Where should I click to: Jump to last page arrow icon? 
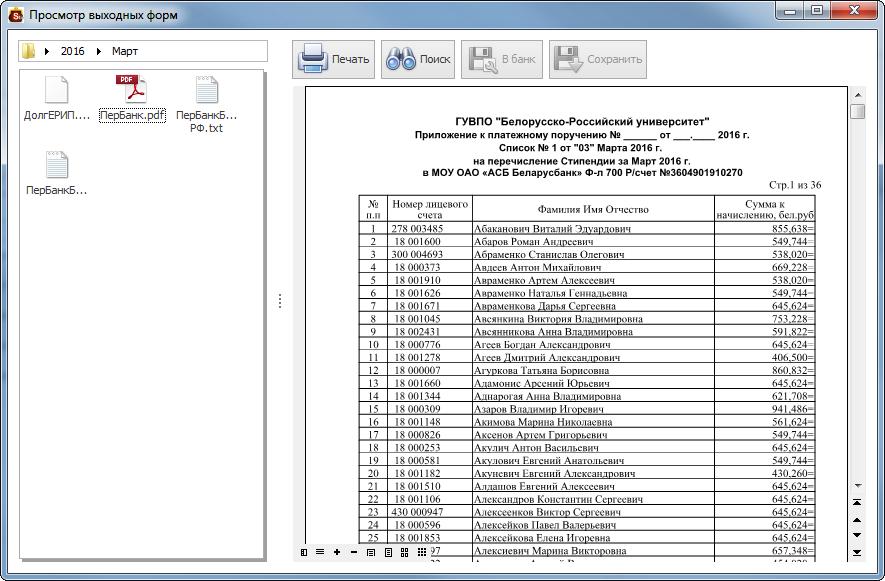[x=857, y=552]
